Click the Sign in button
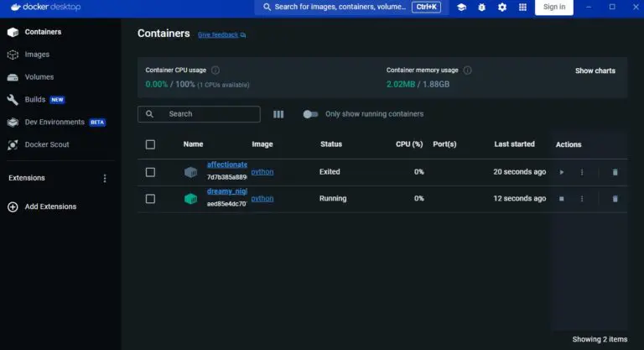Viewport: 644px width, 350px height. [554, 7]
